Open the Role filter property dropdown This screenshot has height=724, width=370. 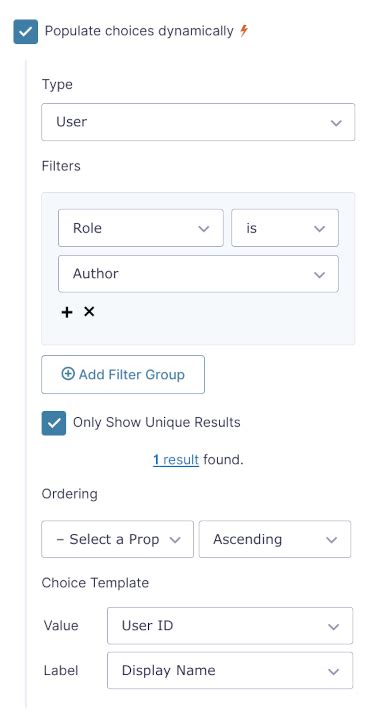(x=141, y=228)
